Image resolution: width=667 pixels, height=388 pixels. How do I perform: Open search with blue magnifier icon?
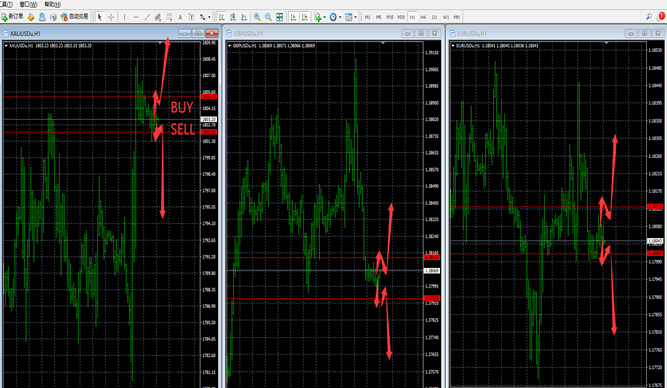pos(649,17)
